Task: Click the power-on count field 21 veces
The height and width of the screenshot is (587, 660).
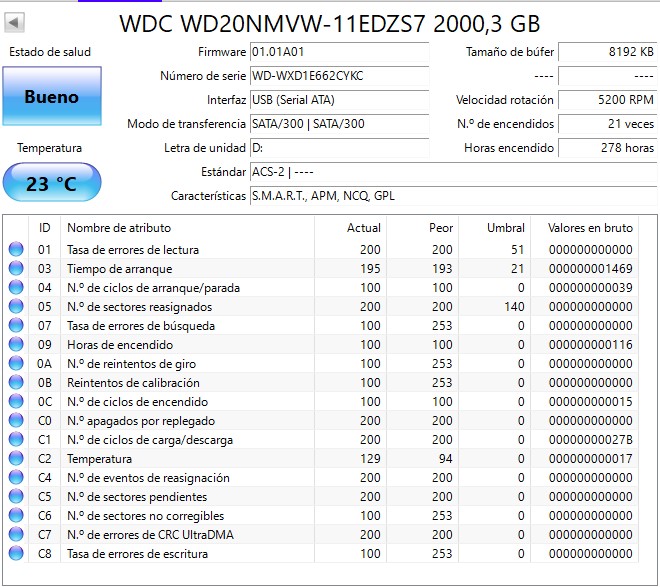Action: coord(607,124)
